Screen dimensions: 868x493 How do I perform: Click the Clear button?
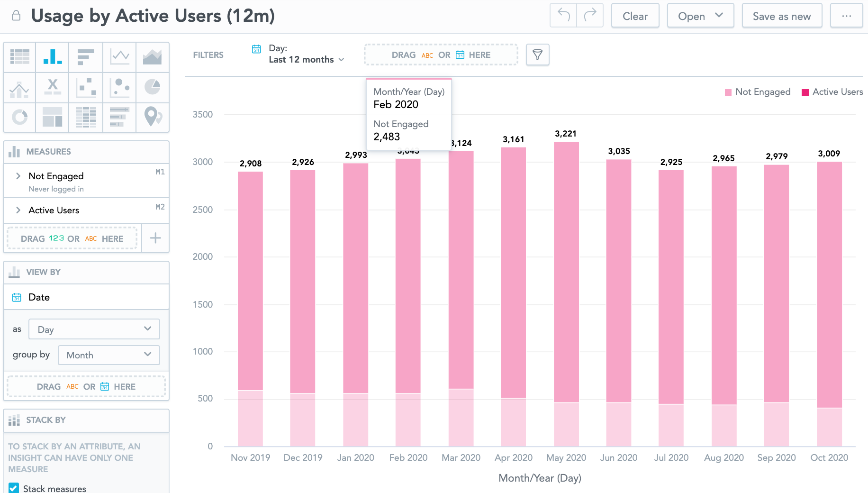pos(635,16)
